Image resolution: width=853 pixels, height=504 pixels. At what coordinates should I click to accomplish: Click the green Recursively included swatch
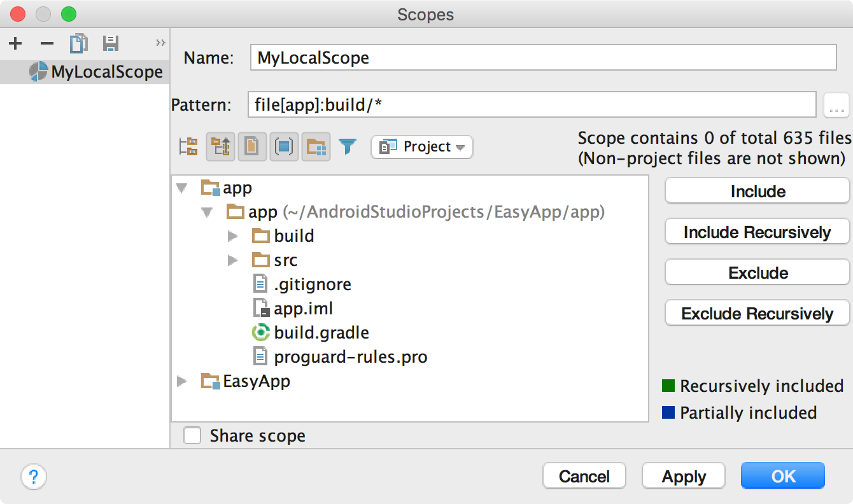pos(668,386)
